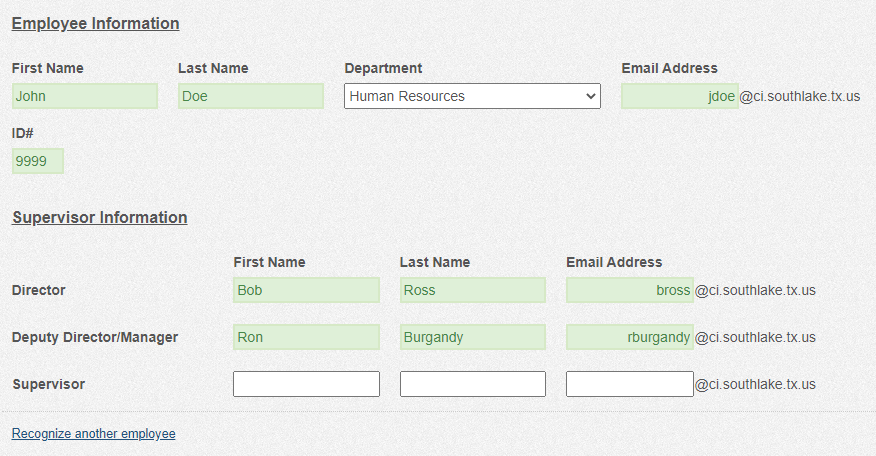The height and width of the screenshot is (456, 876).
Task: Click the Department dropdown arrow chevron
Action: coord(591,96)
